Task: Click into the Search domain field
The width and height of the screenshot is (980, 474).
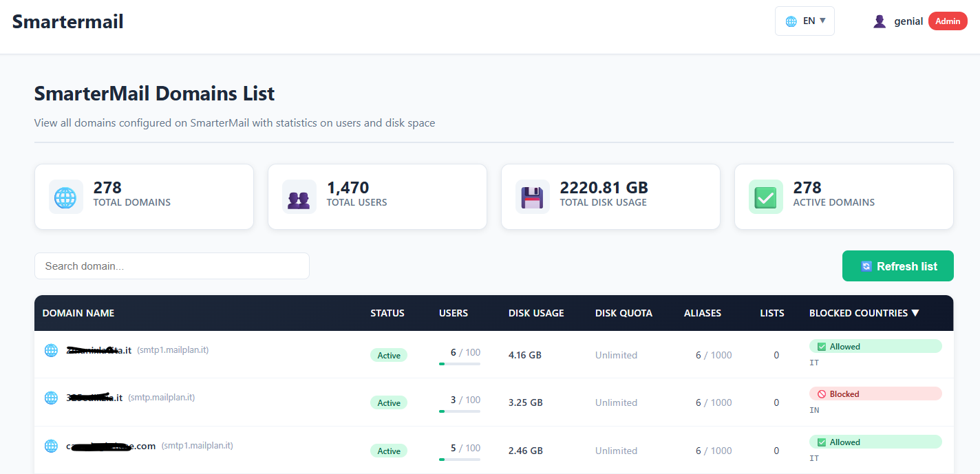Action: 172,266
